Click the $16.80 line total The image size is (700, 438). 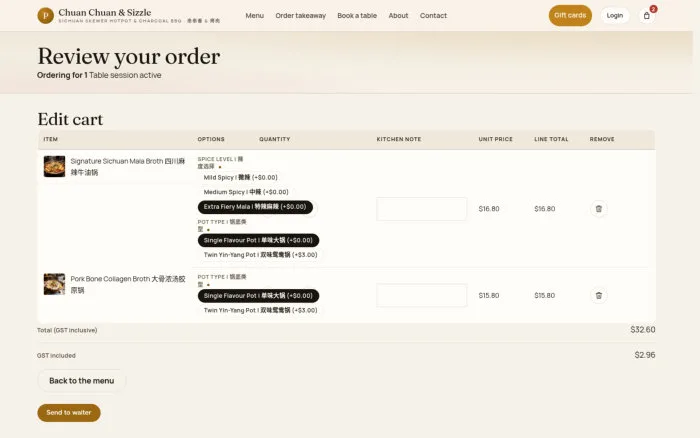545,209
